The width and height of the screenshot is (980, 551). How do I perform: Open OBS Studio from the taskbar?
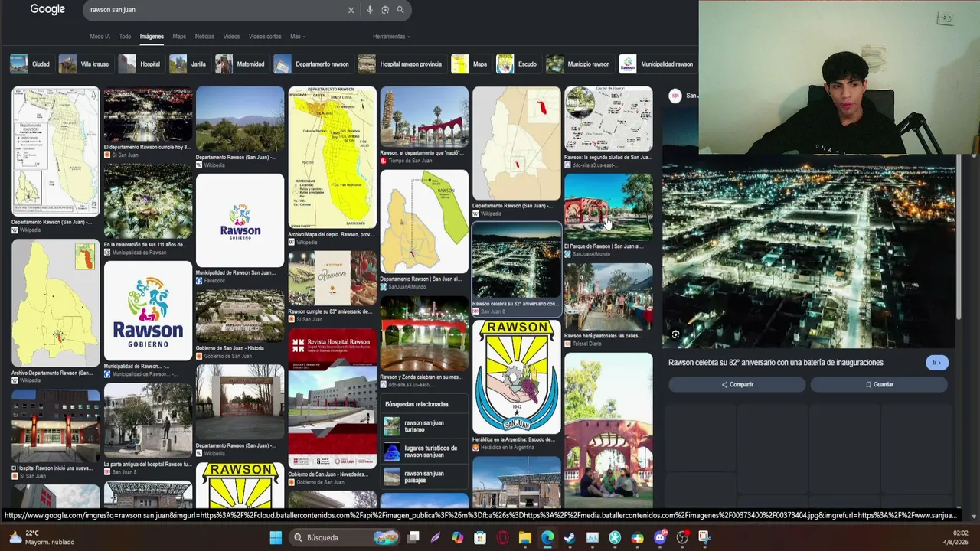point(682,537)
